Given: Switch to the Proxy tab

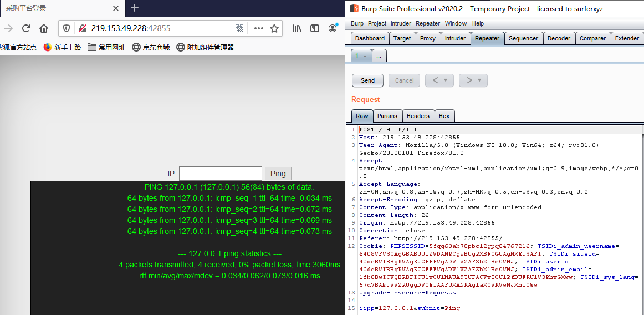Looking at the screenshot, I should tap(428, 38).
